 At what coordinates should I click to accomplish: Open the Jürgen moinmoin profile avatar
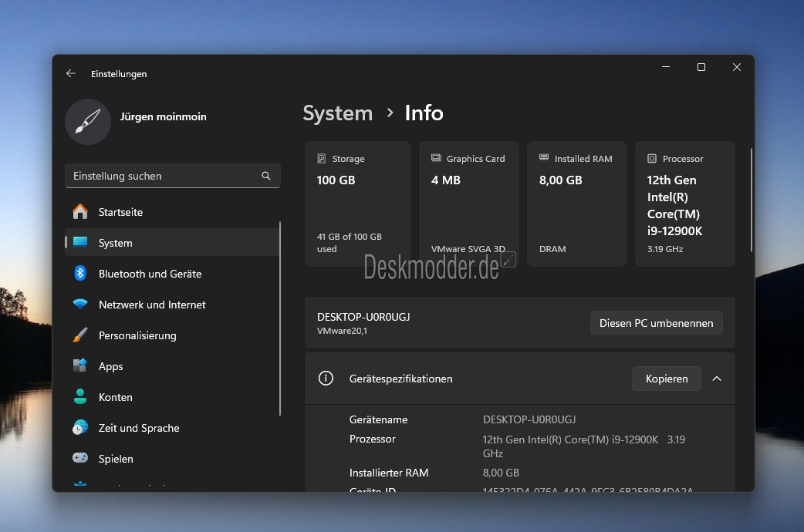(88, 122)
